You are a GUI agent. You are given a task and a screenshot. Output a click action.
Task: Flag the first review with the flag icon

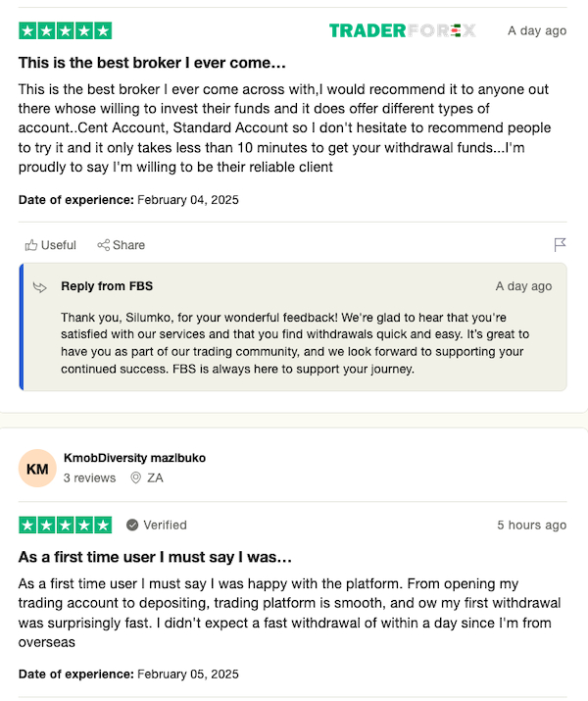(x=560, y=244)
